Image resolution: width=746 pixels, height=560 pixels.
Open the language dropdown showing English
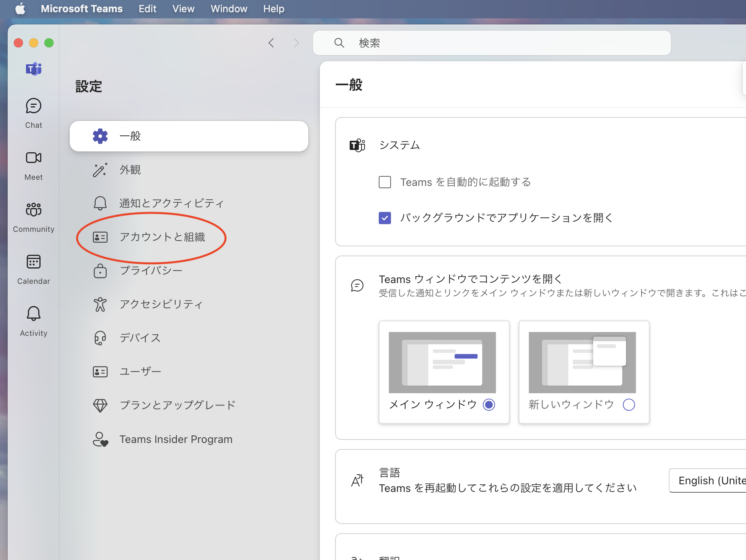point(708,480)
